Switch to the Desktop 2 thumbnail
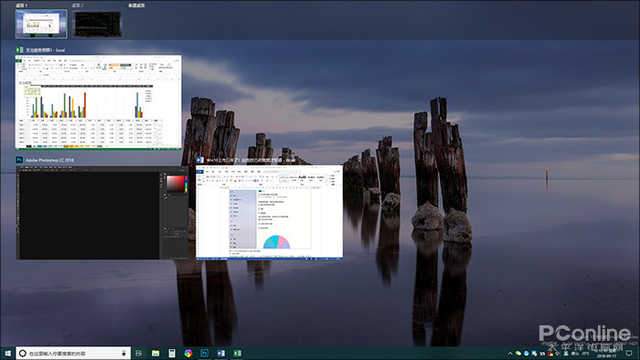Image resolution: width=640 pixels, height=360 pixels. tap(97, 24)
